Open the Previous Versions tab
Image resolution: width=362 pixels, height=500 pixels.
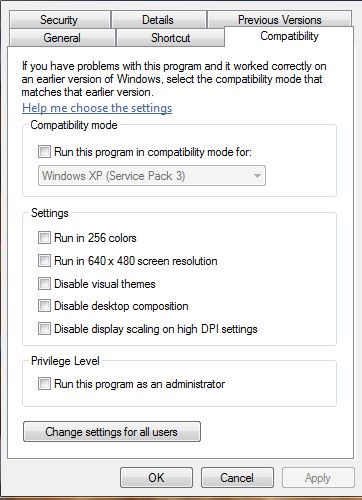pos(279,19)
